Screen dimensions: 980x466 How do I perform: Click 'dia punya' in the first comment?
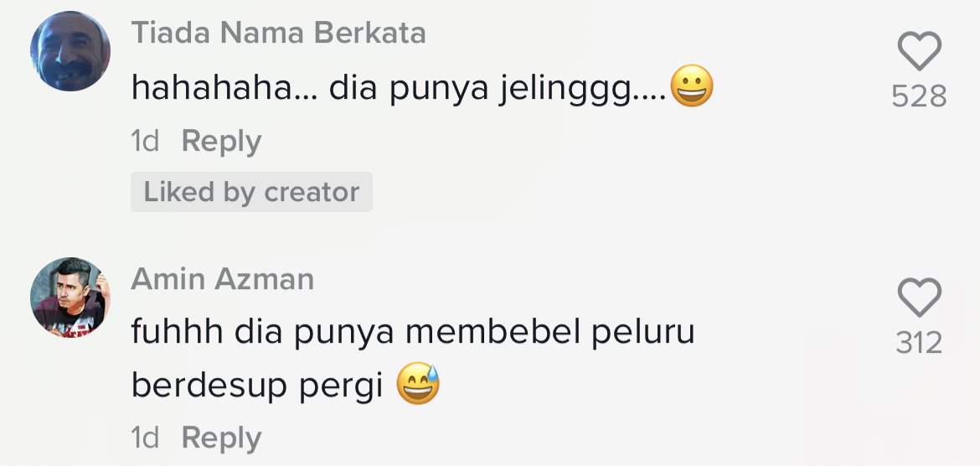tap(406, 89)
